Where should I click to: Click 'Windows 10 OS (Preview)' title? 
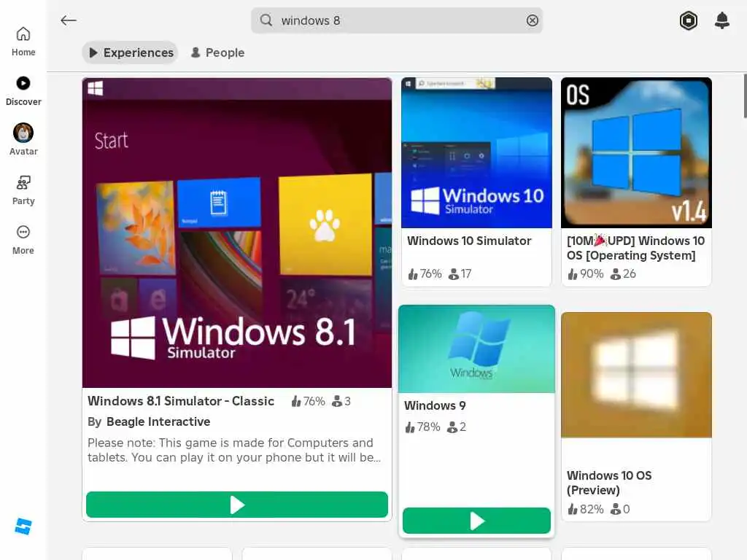609,483
